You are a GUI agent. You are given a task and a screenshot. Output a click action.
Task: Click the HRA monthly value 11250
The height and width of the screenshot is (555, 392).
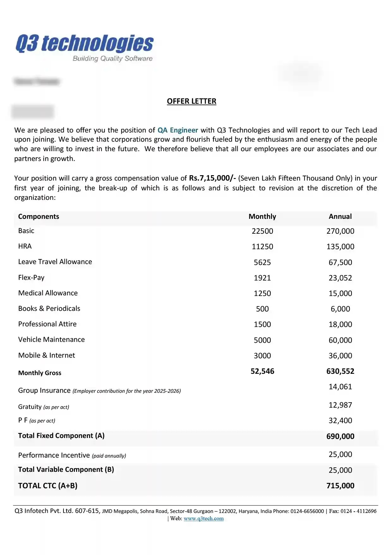[262, 246]
